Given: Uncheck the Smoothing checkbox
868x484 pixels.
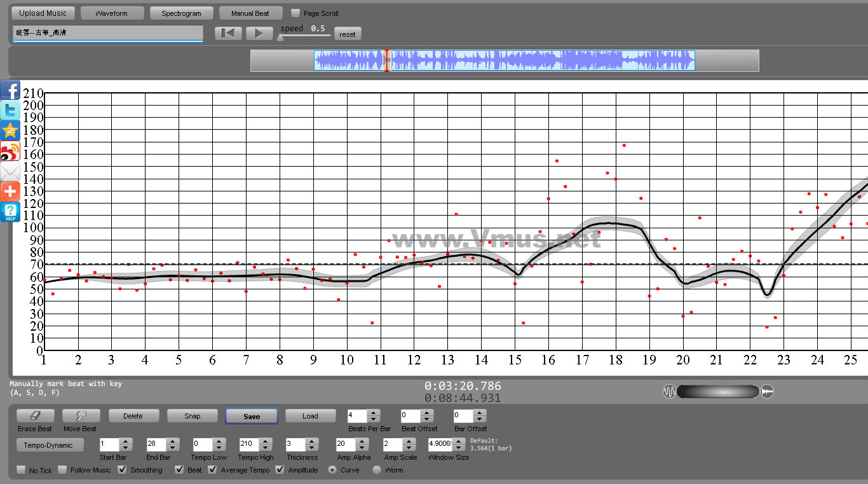Looking at the screenshot, I should coord(122,470).
